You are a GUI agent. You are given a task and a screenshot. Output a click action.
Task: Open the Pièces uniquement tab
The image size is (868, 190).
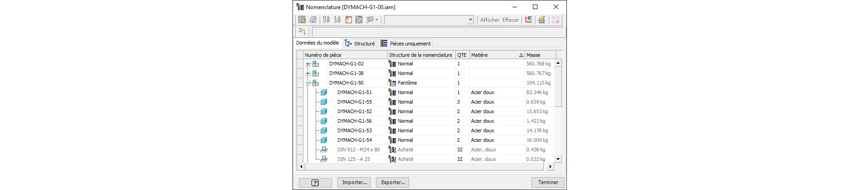tap(405, 44)
